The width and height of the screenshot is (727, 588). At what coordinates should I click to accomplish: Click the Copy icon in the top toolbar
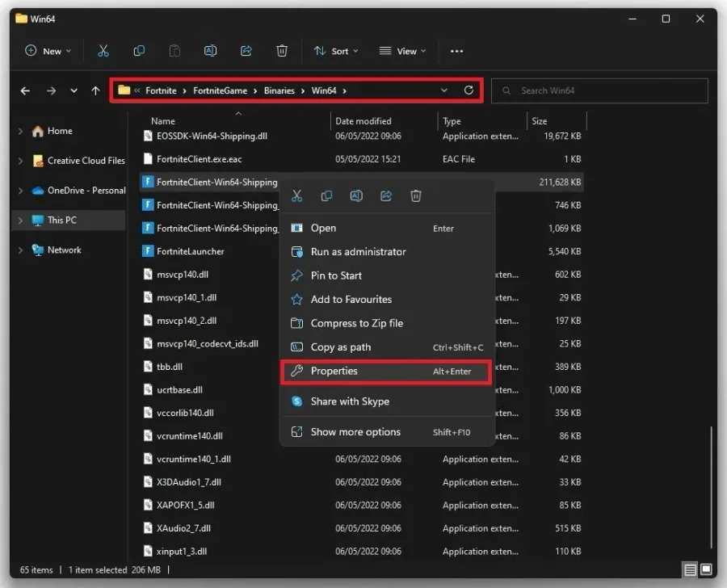[139, 51]
